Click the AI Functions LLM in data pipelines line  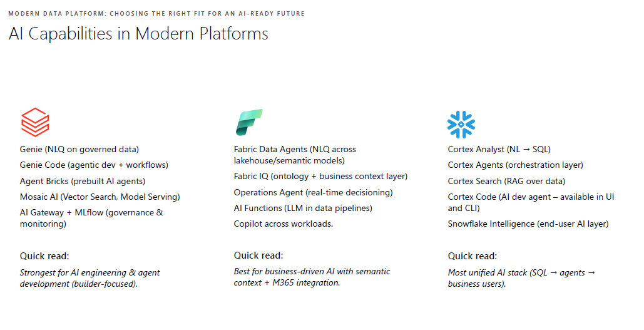point(303,208)
